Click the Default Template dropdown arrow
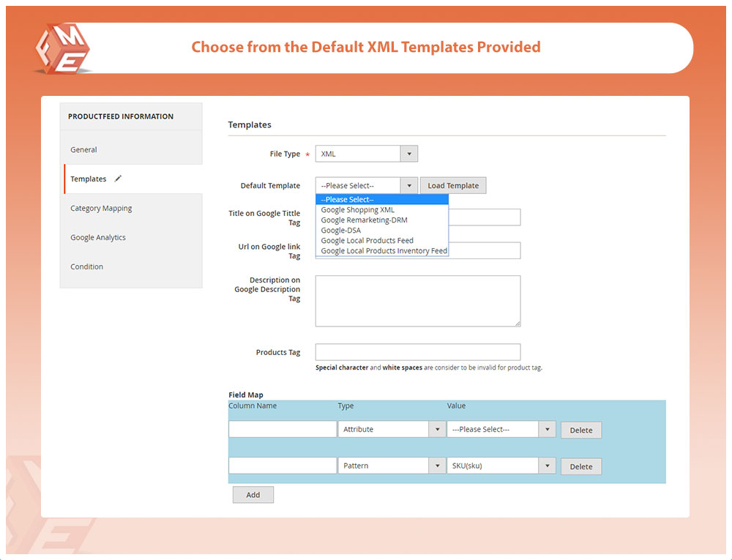The height and width of the screenshot is (560, 732). point(409,186)
